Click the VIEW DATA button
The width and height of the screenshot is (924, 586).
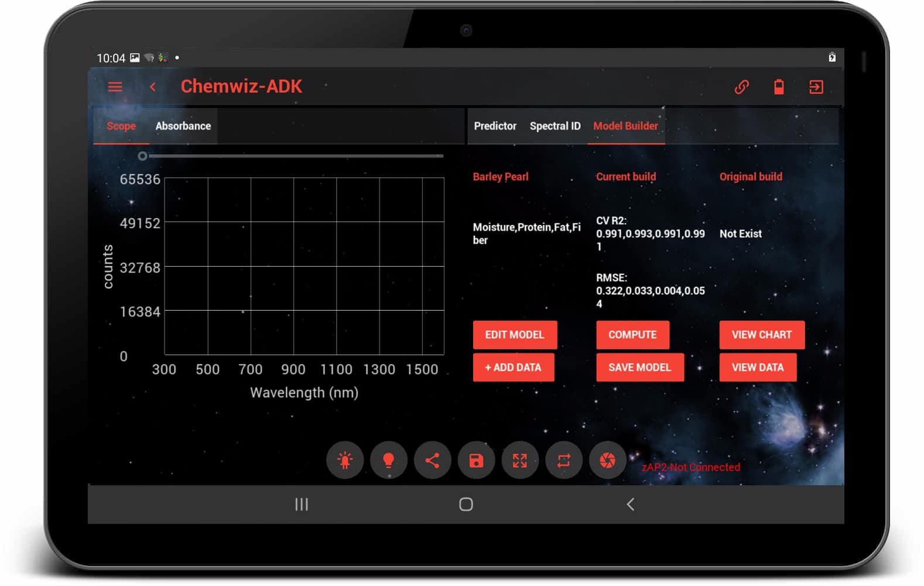(758, 367)
